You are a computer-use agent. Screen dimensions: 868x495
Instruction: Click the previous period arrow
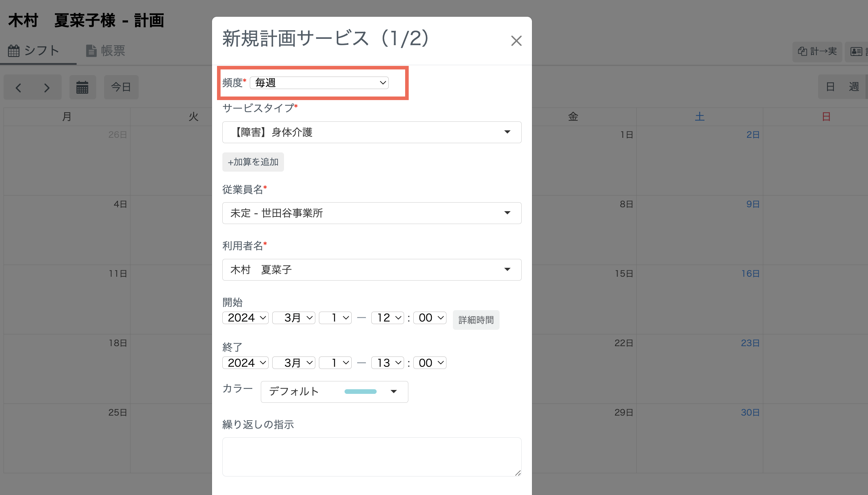18,87
